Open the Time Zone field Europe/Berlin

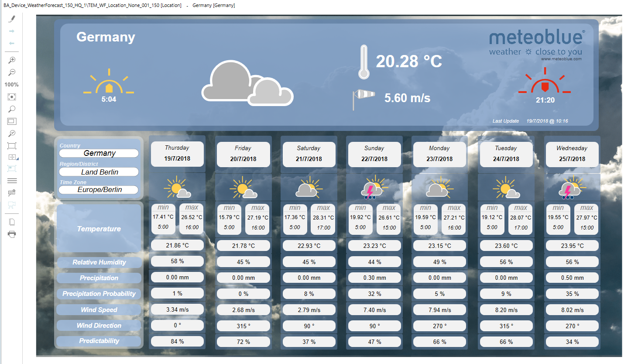tap(99, 189)
